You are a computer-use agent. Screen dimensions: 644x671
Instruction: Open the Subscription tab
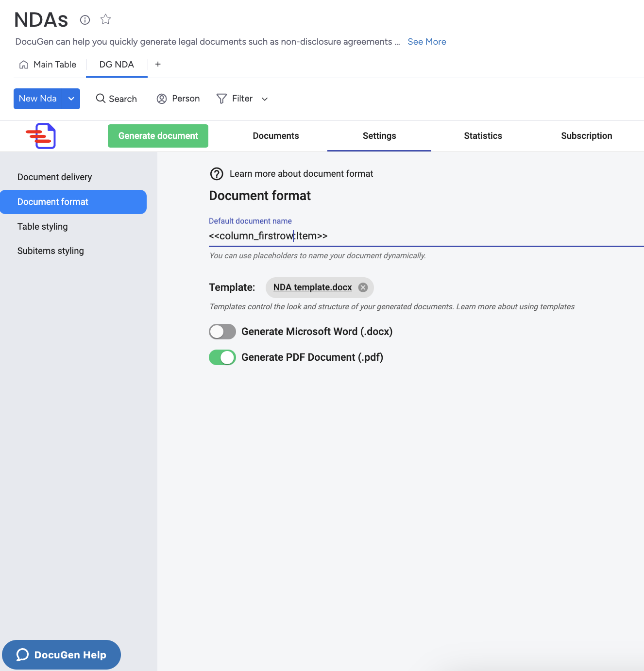click(x=587, y=136)
